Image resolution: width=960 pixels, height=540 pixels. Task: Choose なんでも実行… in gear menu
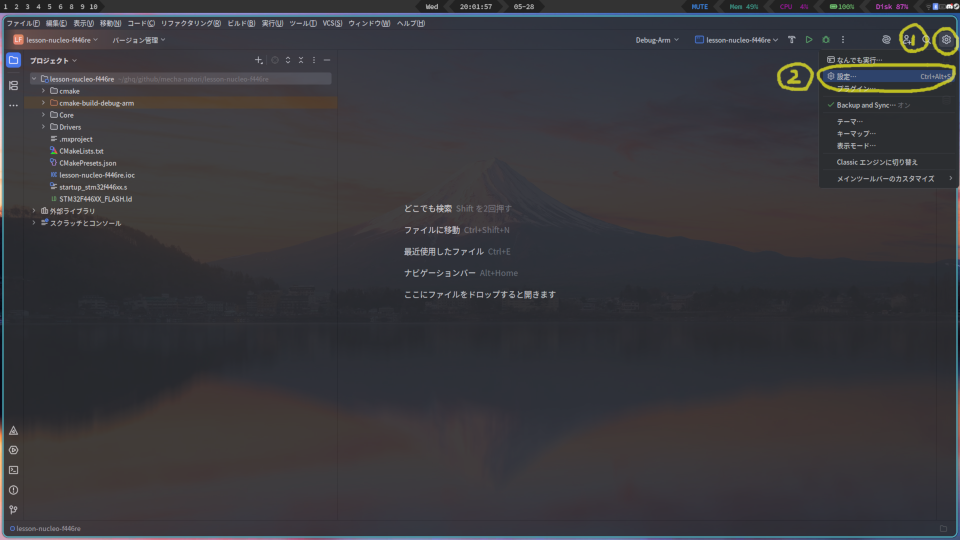888,60
